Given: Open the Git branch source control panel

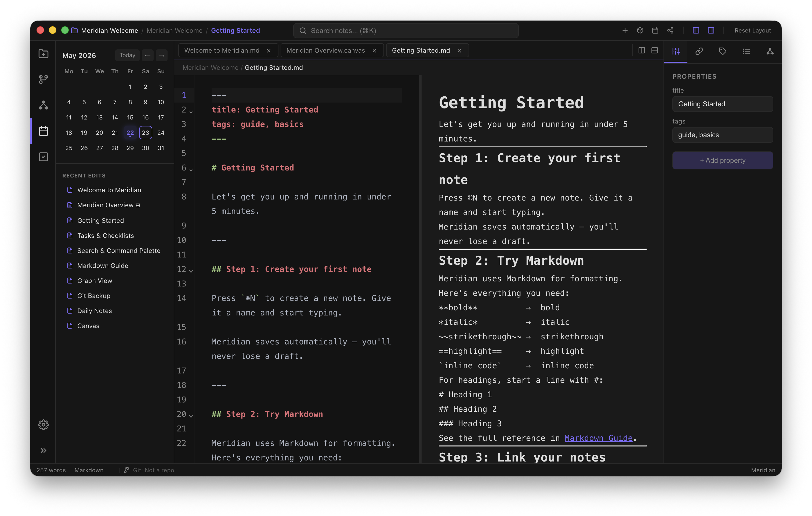Looking at the screenshot, I should coord(44,79).
